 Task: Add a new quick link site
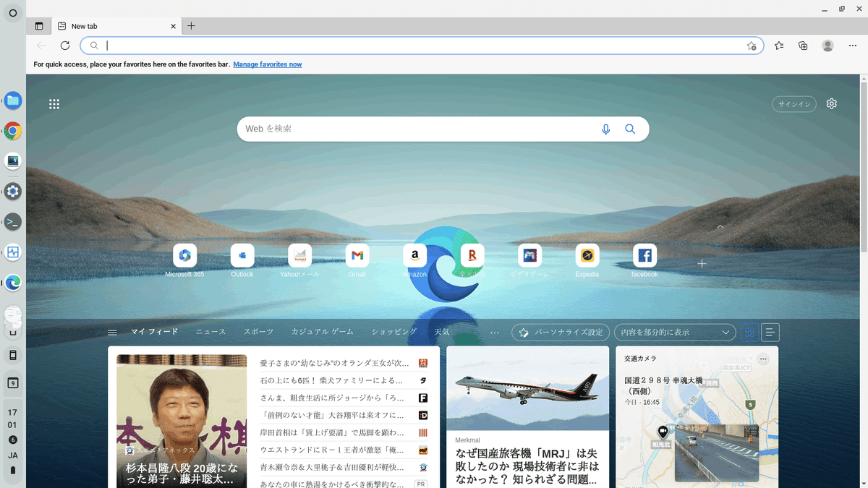click(x=702, y=264)
